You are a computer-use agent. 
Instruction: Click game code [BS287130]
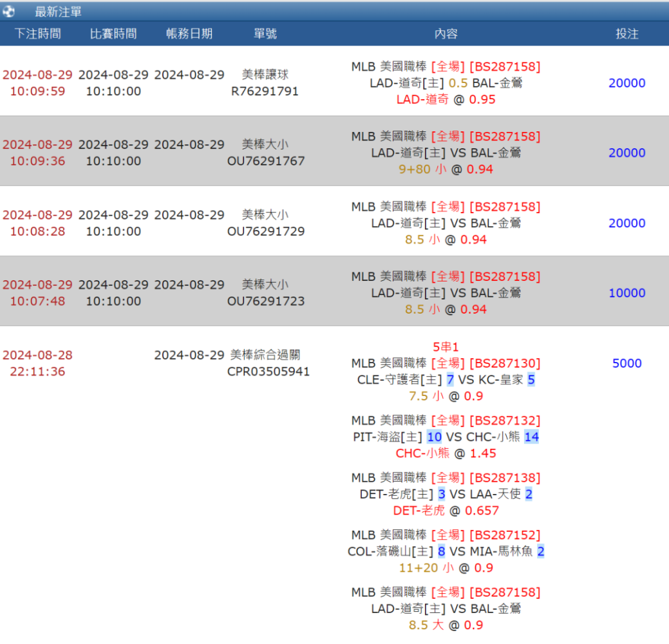coord(505,364)
